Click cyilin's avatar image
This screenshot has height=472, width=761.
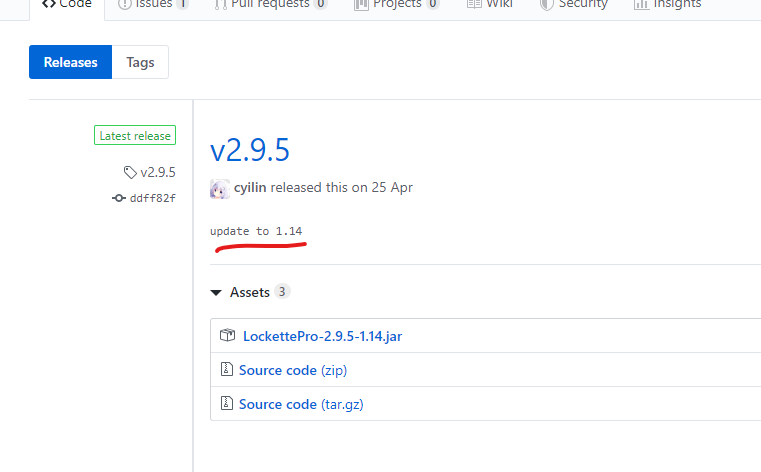219,189
